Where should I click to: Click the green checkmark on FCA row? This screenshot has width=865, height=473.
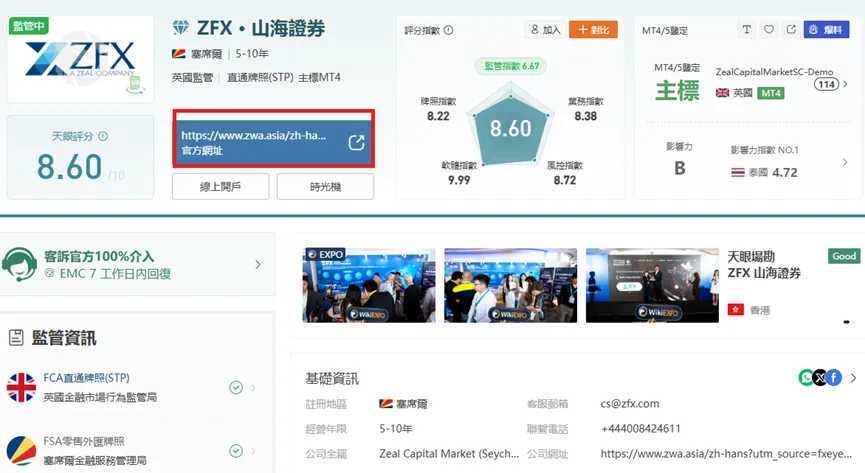click(236, 387)
